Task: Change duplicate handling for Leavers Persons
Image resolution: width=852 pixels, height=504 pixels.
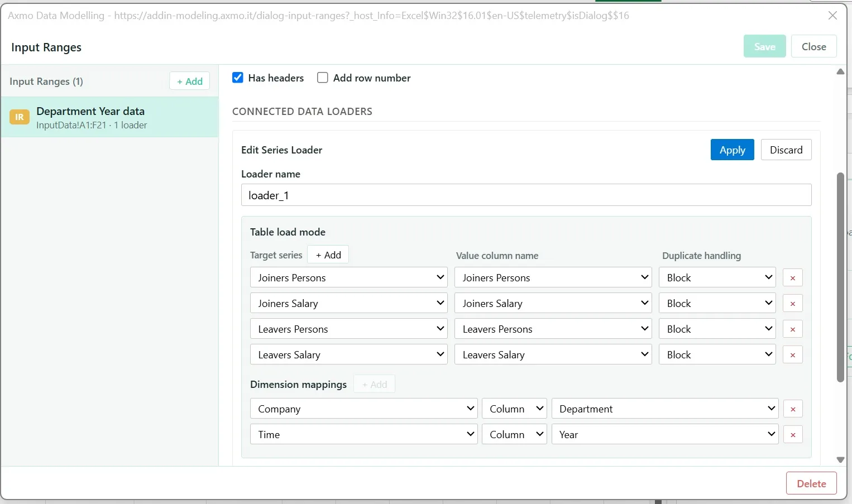Action: [x=717, y=329]
